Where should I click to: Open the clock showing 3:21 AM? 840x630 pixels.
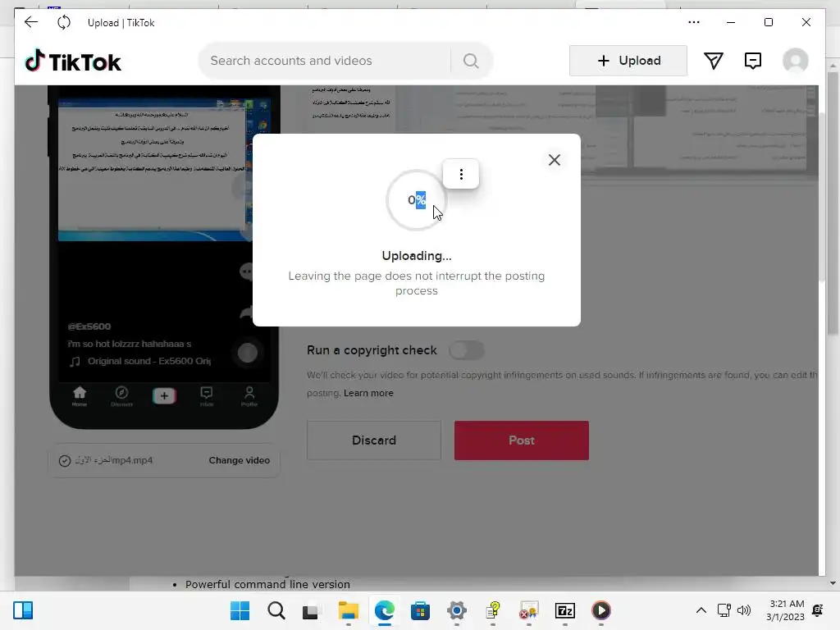pos(785,610)
